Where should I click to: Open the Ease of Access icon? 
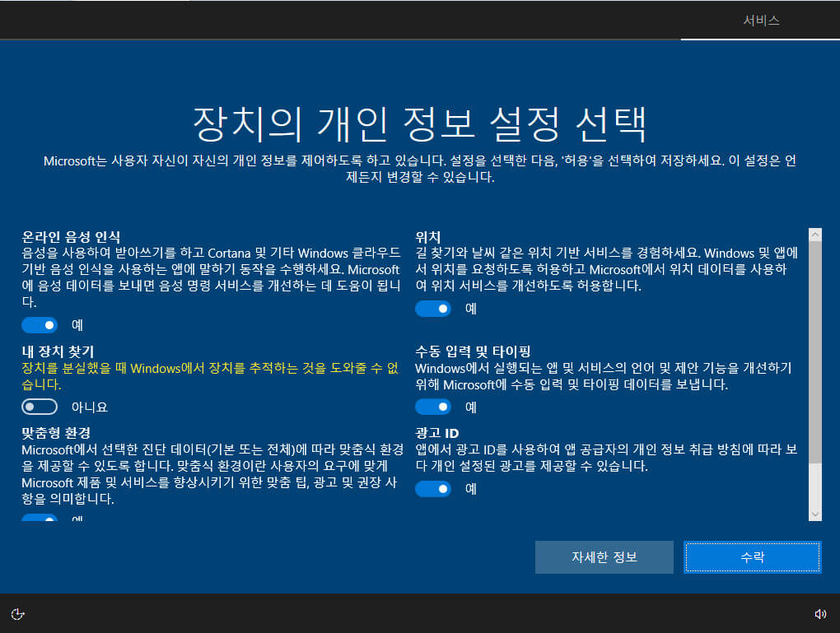click(17, 614)
